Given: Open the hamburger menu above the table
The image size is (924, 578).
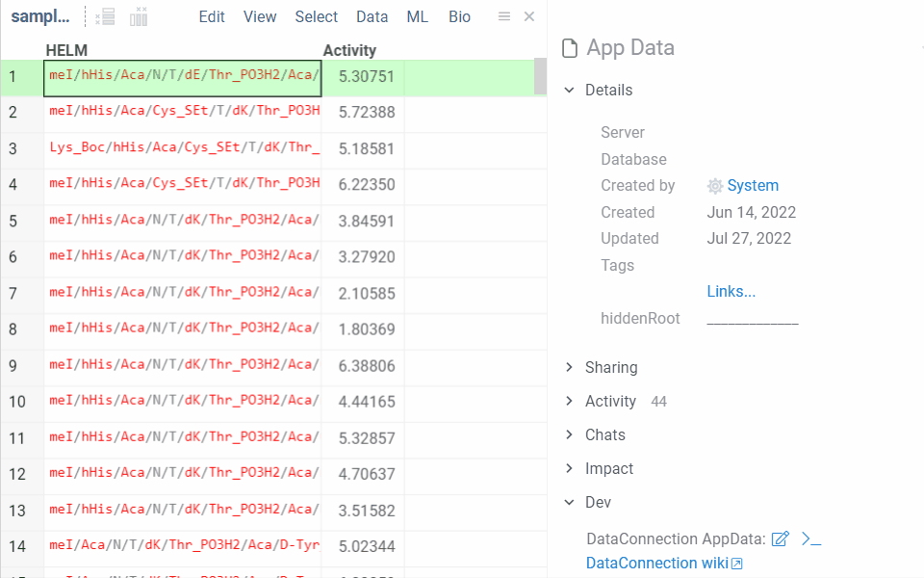Looking at the screenshot, I should 502,15.
